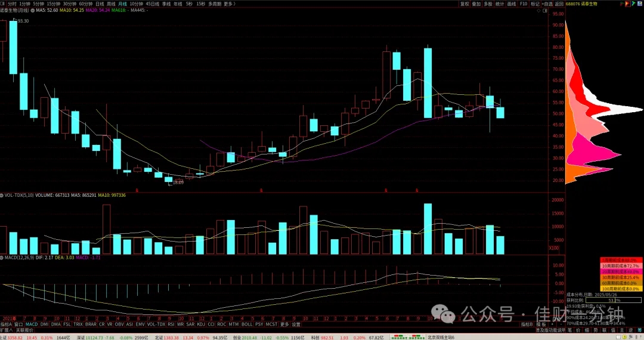644x340 pixels.
Task: Switch to 45日线 chart
Action: [153, 4]
